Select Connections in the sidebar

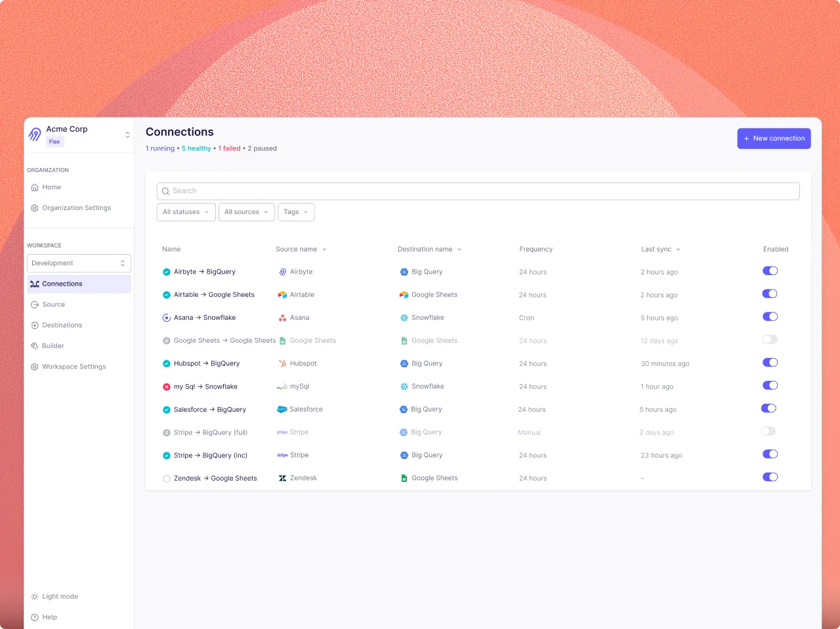coord(79,284)
